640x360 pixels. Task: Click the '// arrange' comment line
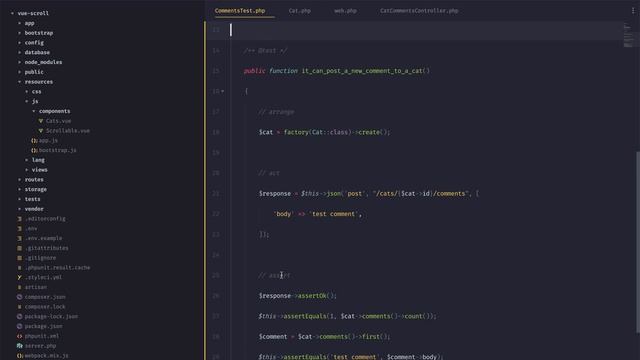coord(276,112)
